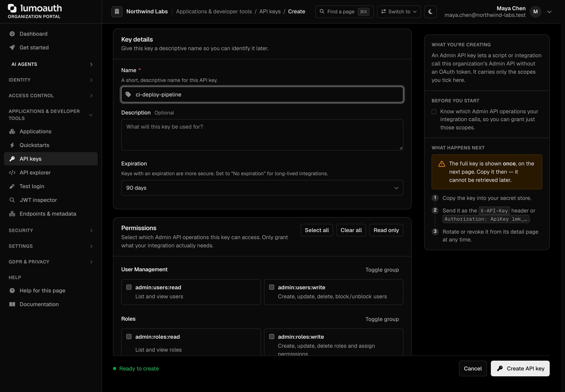Expand the Security section

51,230
